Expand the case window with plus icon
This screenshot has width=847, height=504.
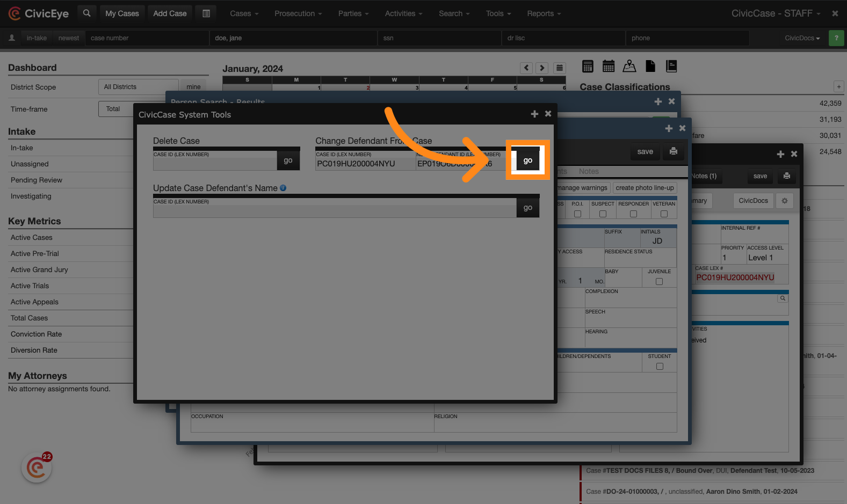pos(781,154)
